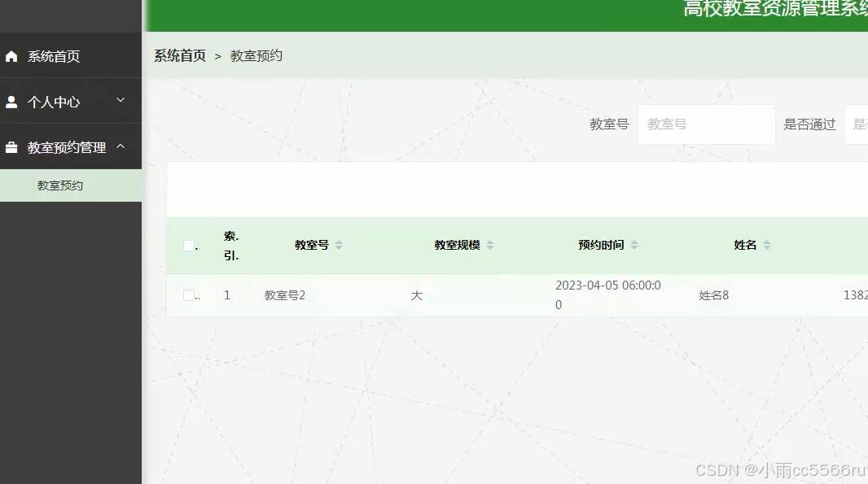
Task: Click the home icon beside 系统首页
Action: pyautogui.click(x=11, y=55)
